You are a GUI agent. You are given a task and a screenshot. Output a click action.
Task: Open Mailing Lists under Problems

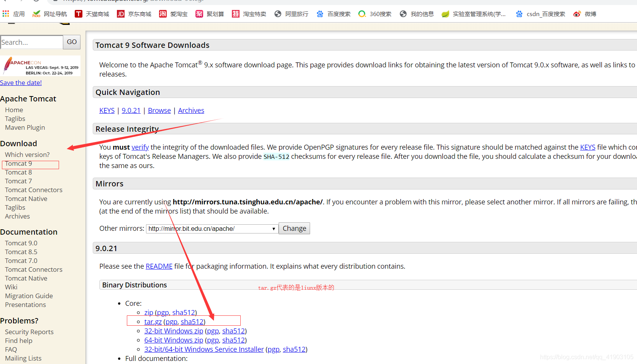pos(23,358)
